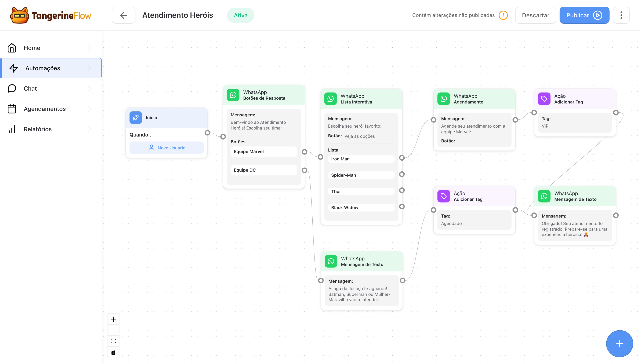This screenshot has width=640, height=364.
Task: Add a new node with floating plus button
Action: coord(619,344)
